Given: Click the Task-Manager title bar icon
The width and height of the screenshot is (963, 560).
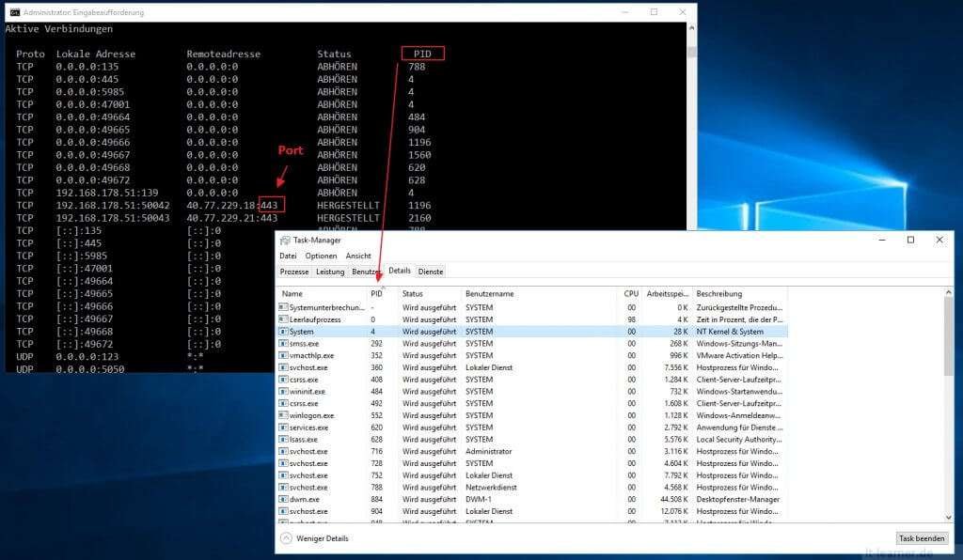Looking at the screenshot, I should tap(285, 241).
